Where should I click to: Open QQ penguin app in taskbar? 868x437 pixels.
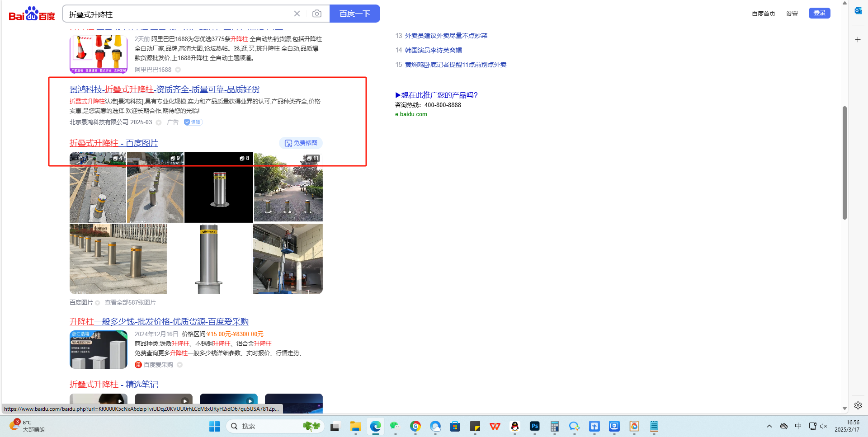[x=514, y=426]
